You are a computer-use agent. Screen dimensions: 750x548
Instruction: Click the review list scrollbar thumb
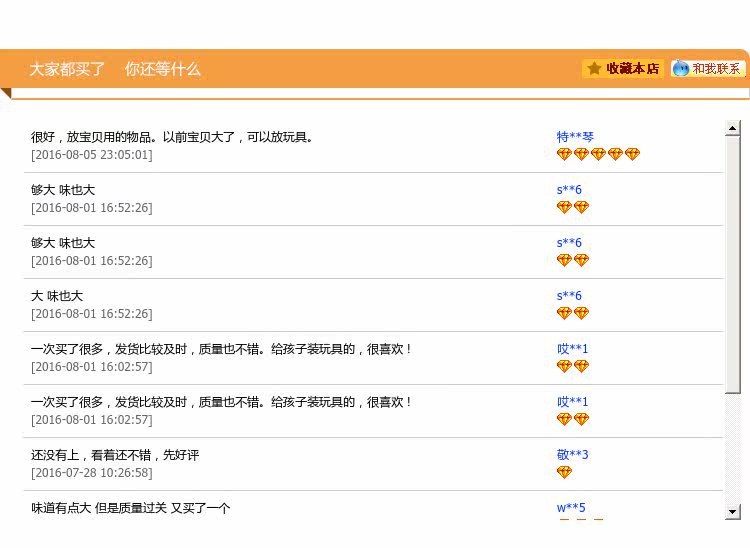733,265
